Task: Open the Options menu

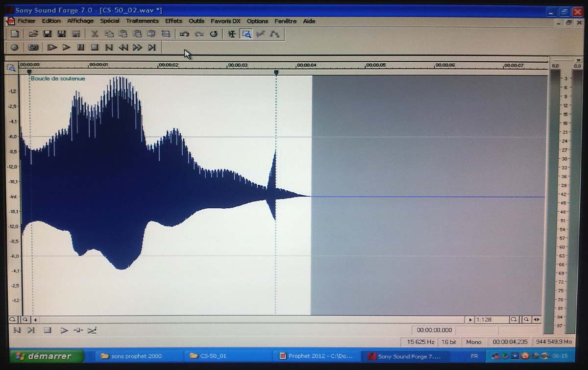Action: [x=257, y=21]
